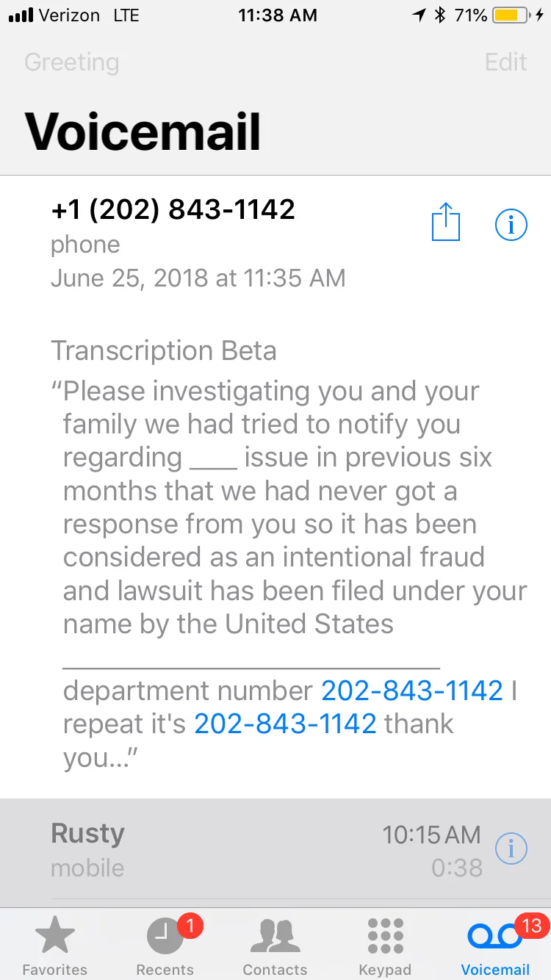Tap the +1 (202) 843-1142 caller header

point(173,210)
